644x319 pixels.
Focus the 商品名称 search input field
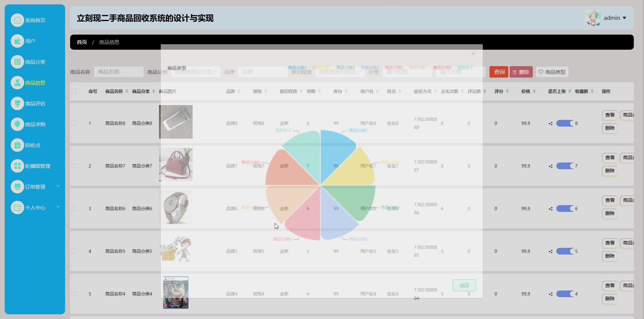(x=119, y=72)
